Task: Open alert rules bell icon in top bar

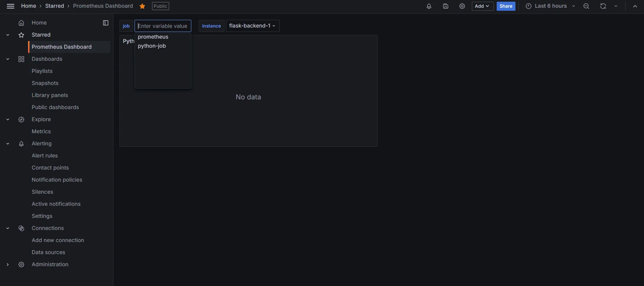Action: 429,6
